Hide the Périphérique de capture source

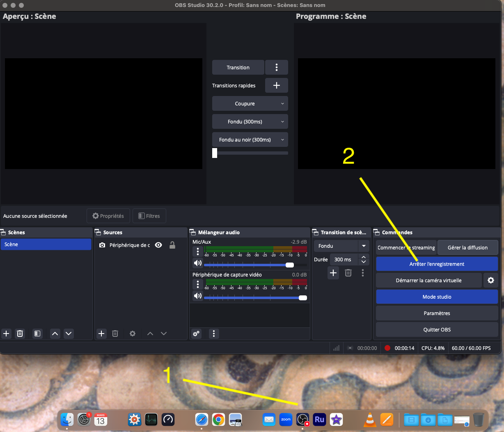click(x=158, y=245)
